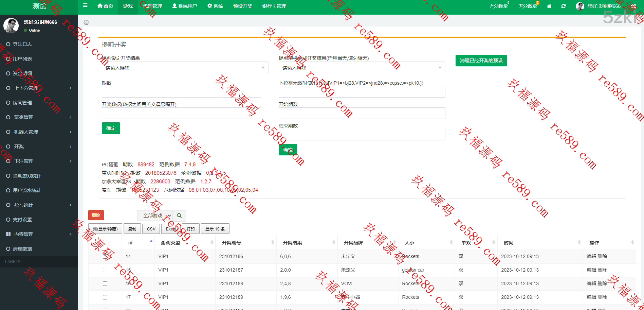644x310 pixels.
Task: Click the Excel export button
Action: click(x=171, y=229)
